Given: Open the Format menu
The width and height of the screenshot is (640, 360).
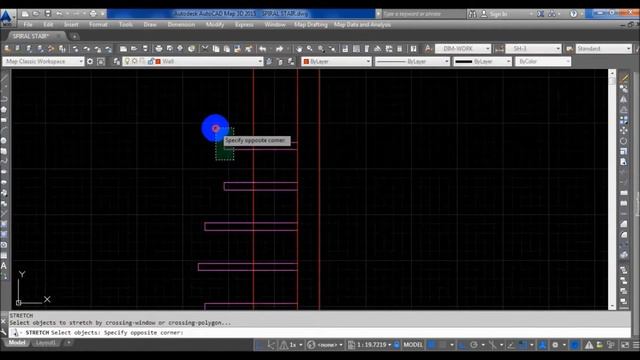Looking at the screenshot, I should point(98,24).
